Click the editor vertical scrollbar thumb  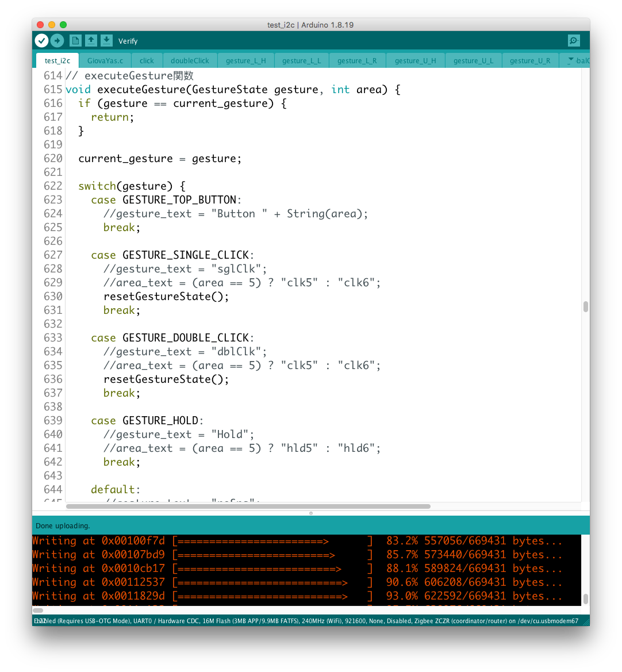click(x=585, y=306)
